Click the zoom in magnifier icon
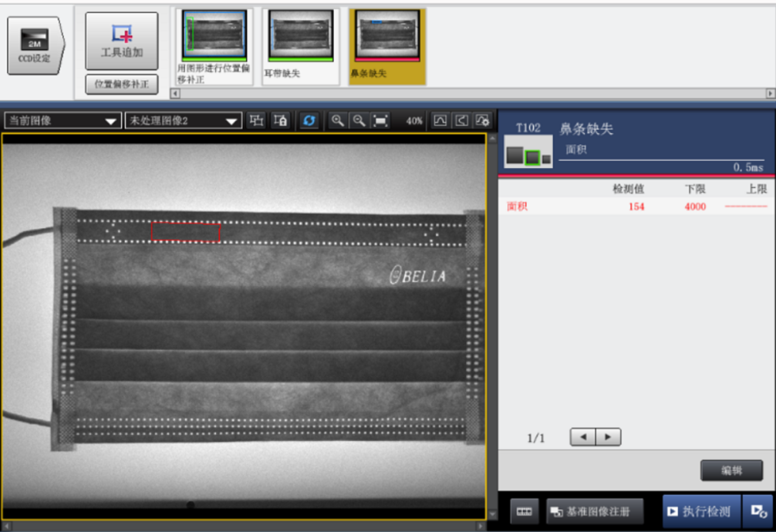The image size is (776, 532). (337, 121)
